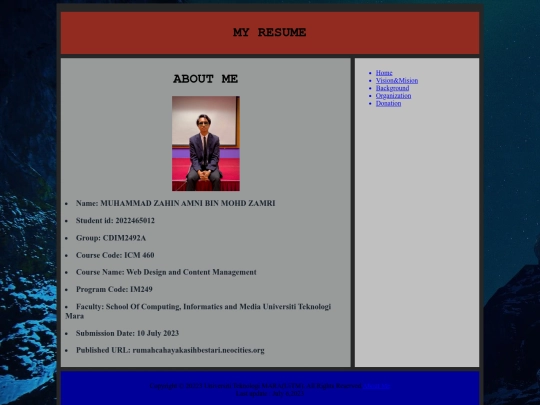Select Course Name: Web Design and Content Management
The width and height of the screenshot is (540, 405).
tap(166, 272)
